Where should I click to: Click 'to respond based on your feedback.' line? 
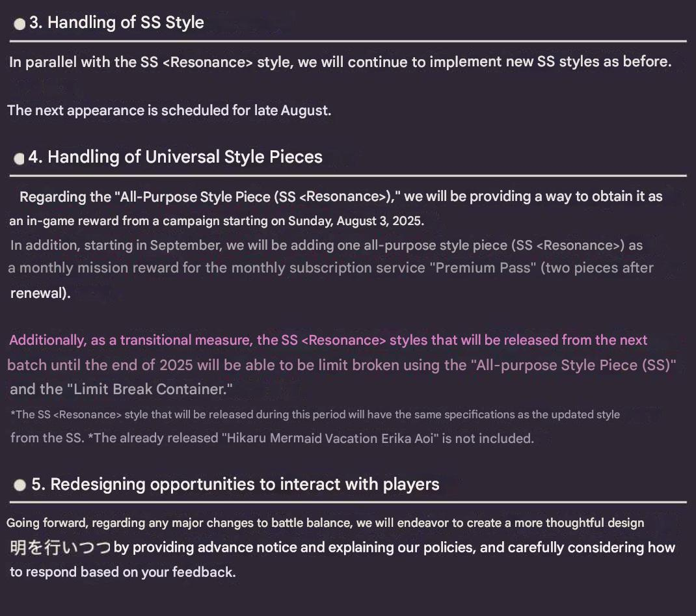pyautogui.click(x=122, y=572)
